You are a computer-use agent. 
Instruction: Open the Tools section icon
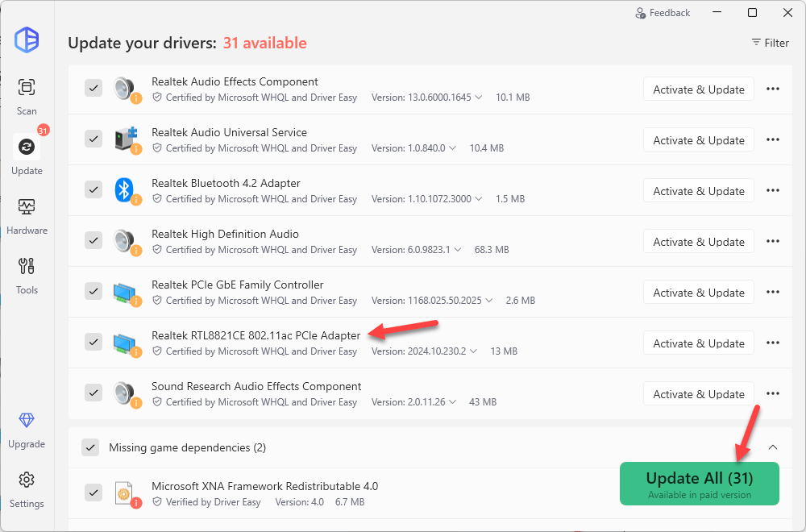(27, 267)
